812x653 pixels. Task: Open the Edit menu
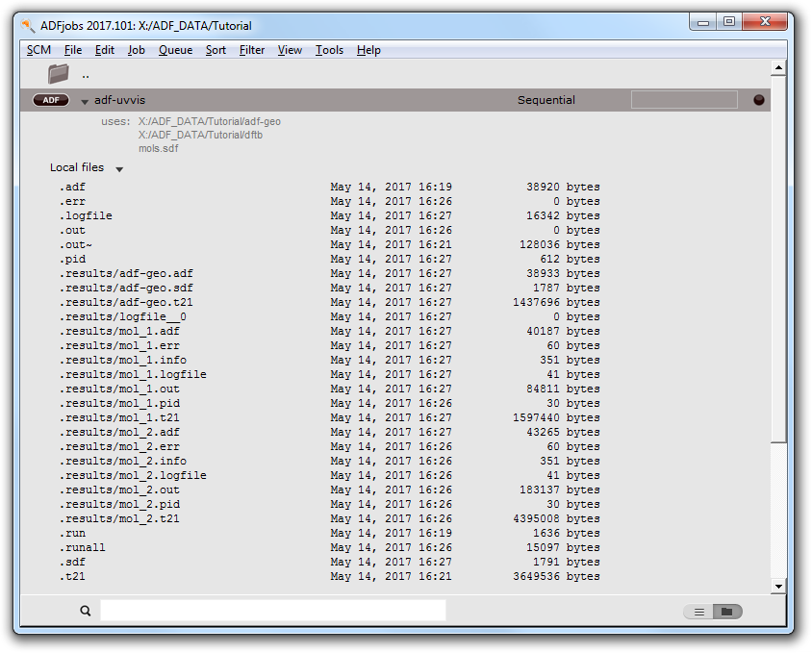(105, 50)
